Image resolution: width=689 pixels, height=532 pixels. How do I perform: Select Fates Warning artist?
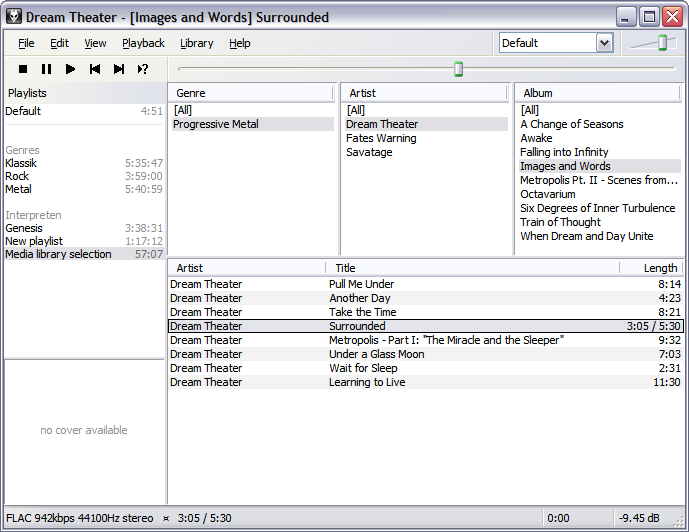[426, 138]
